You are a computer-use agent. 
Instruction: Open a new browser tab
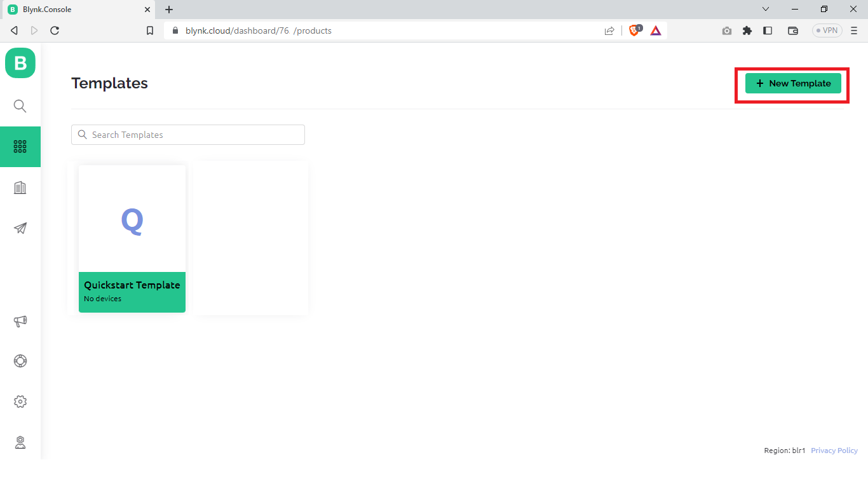click(168, 10)
